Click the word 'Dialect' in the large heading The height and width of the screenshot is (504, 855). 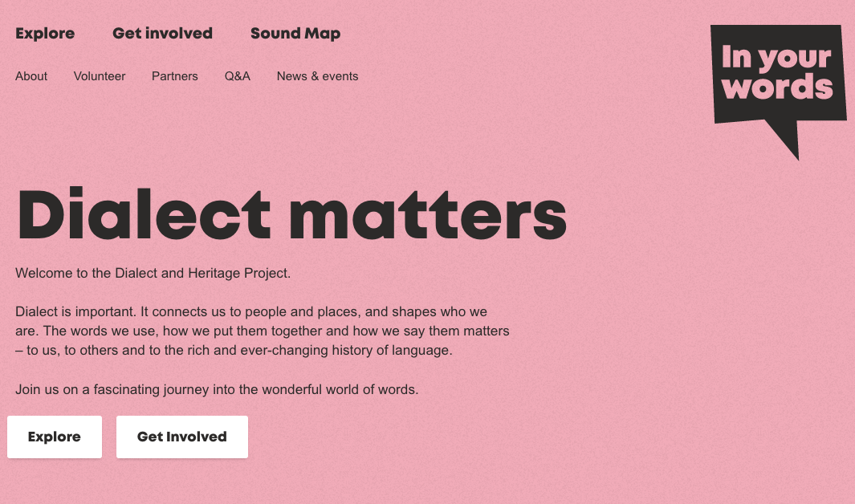pos(143,215)
